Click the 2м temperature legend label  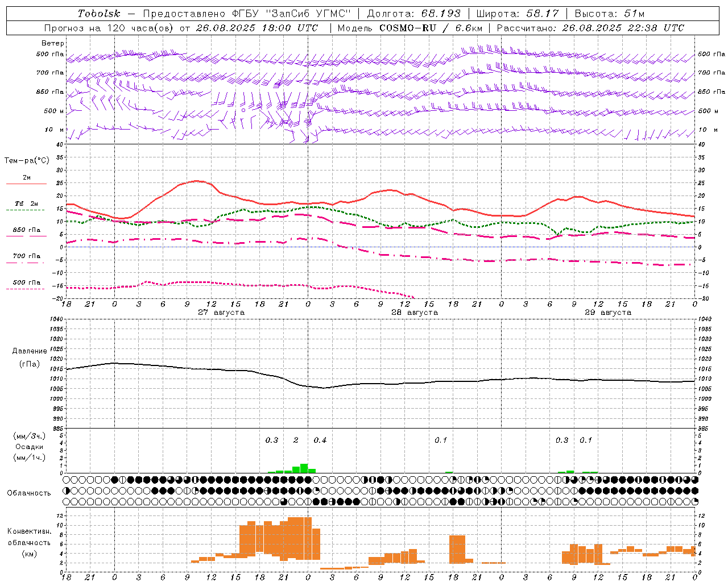tap(27, 177)
